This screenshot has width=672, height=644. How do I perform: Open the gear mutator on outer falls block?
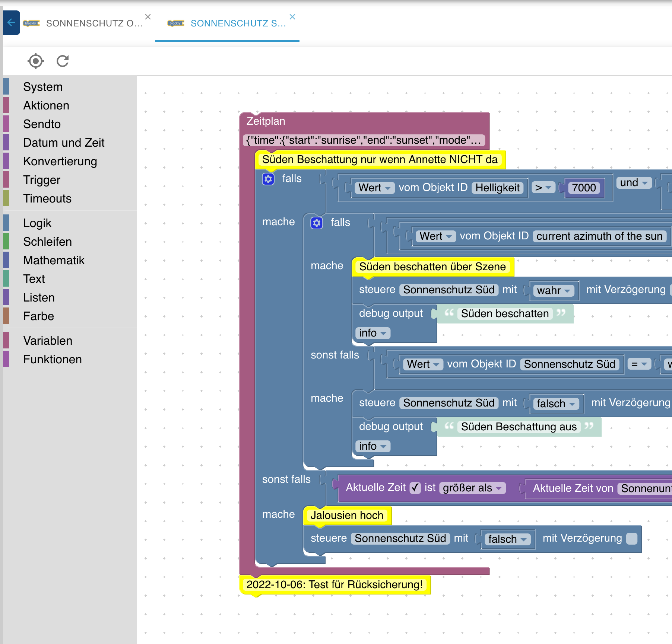pyautogui.click(x=268, y=179)
